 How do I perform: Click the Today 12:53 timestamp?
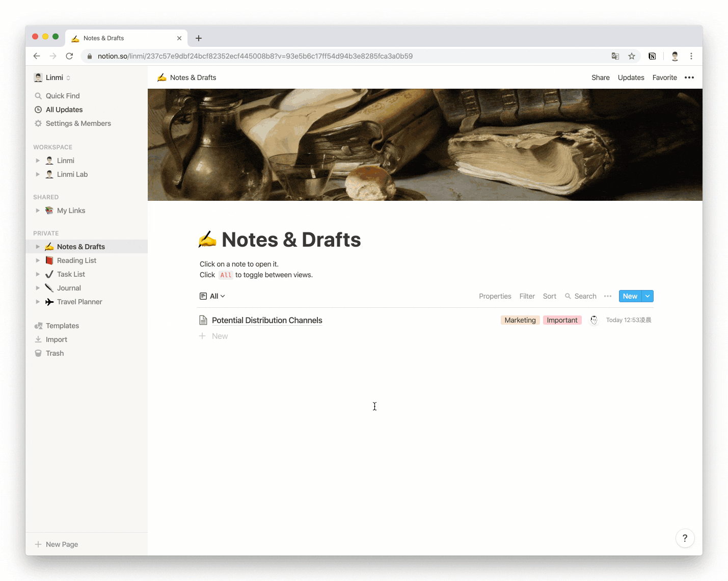[x=629, y=320]
